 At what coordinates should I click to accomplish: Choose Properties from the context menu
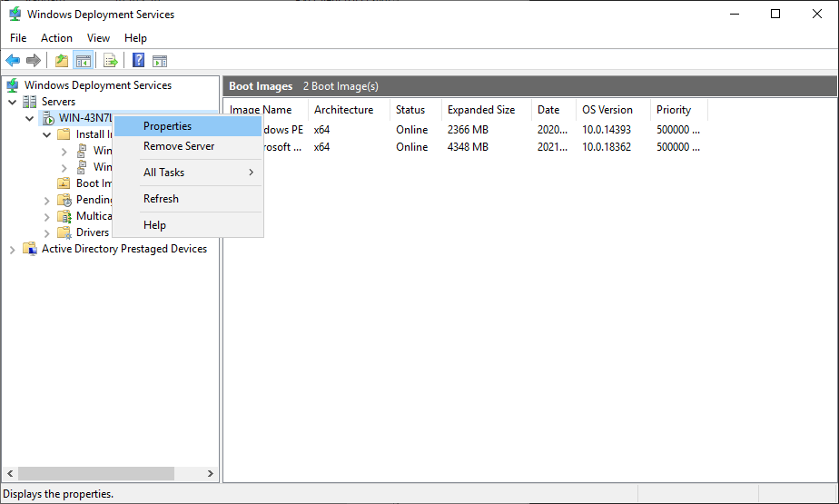coord(188,126)
